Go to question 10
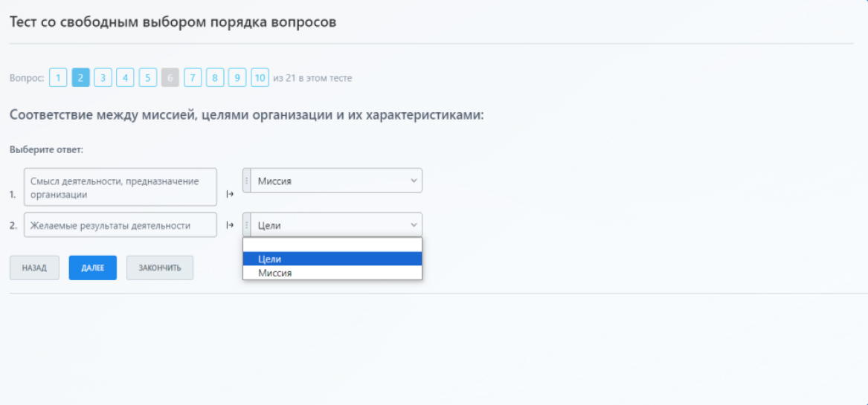This screenshot has height=405, width=868. [x=260, y=77]
